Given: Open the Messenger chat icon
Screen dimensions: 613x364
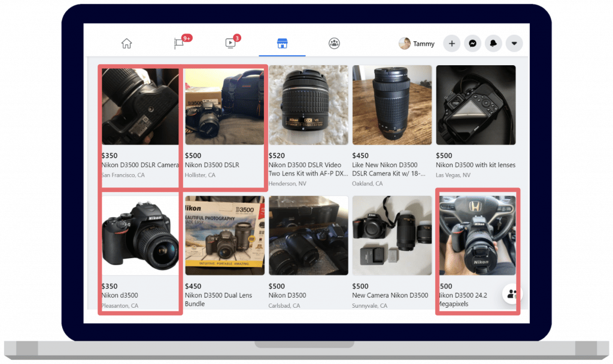Looking at the screenshot, I should [473, 43].
